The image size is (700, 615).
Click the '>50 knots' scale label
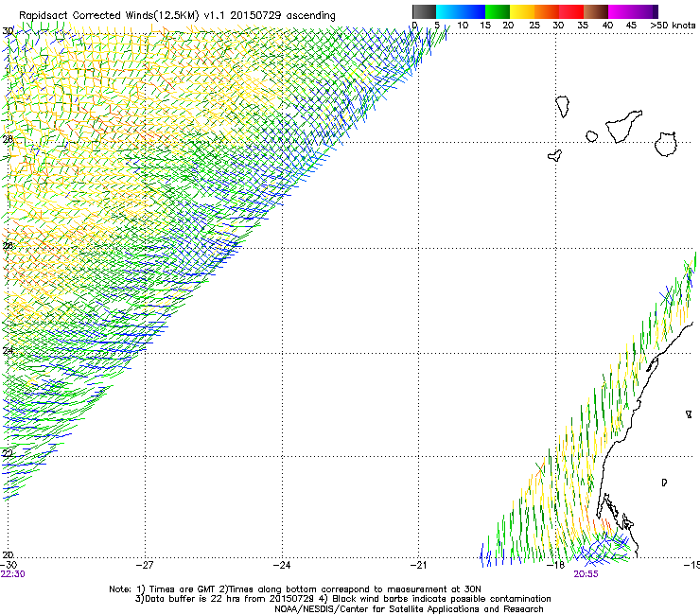(673, 26)
